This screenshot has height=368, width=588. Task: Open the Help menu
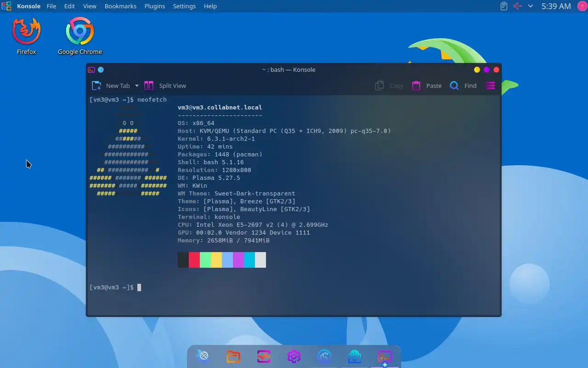point(210,6)
